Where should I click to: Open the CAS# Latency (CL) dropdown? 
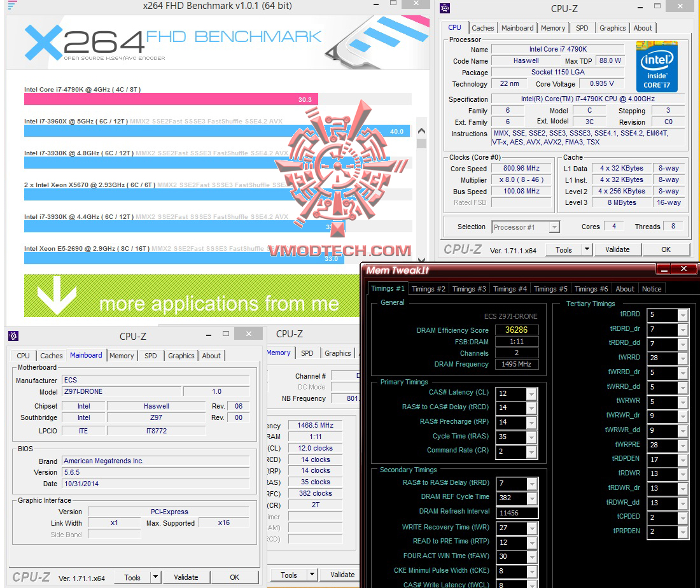pos(531,394)
